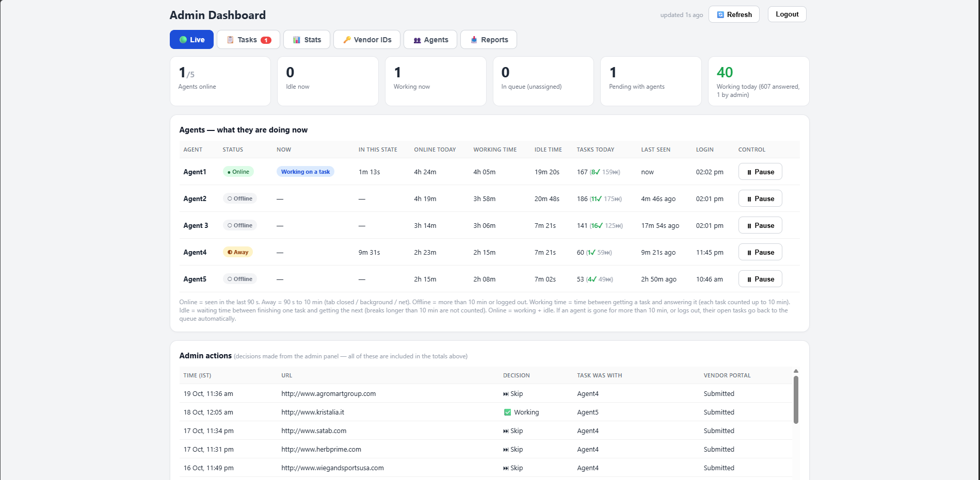Click Agent2's Offline status badge
The width and height of the screenshot is (980, 480).
click(x=240, y=198)
